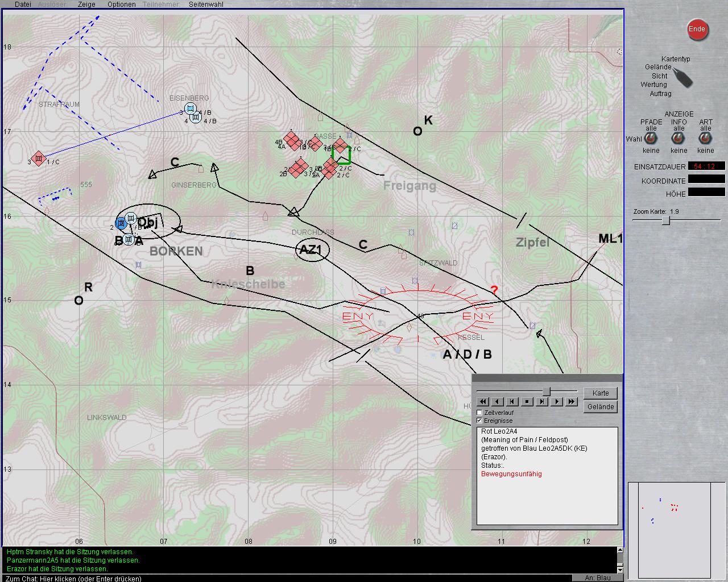
Task: Select the green-highlighted red unit on map
Action: (x=341, y=155)
